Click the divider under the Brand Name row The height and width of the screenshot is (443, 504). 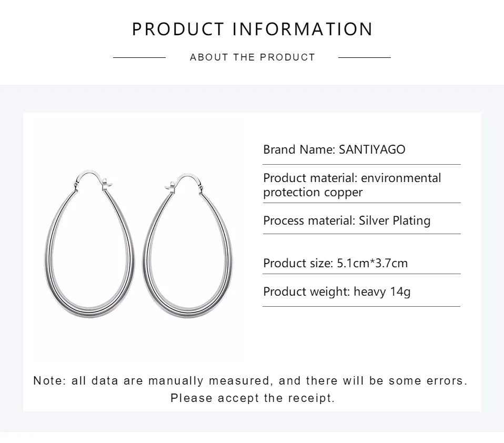click(x=361, y=164)
